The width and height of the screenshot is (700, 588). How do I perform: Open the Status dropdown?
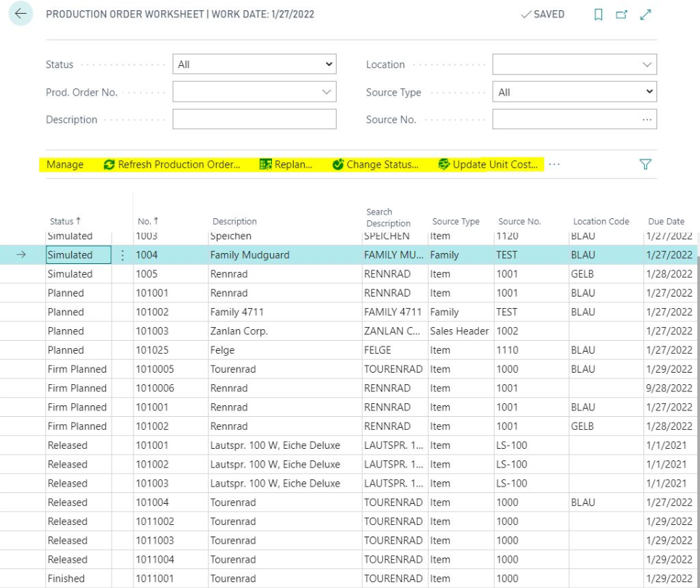[x=254, y=65]
